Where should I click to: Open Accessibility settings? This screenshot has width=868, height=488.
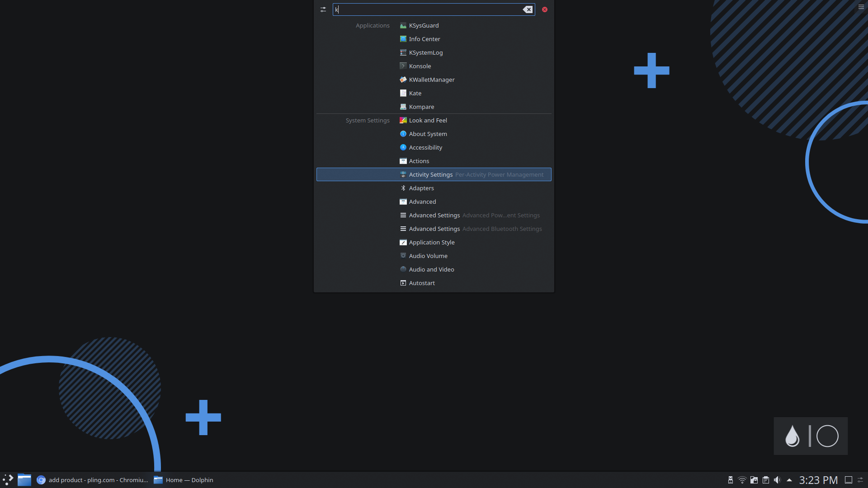[434, 147]
